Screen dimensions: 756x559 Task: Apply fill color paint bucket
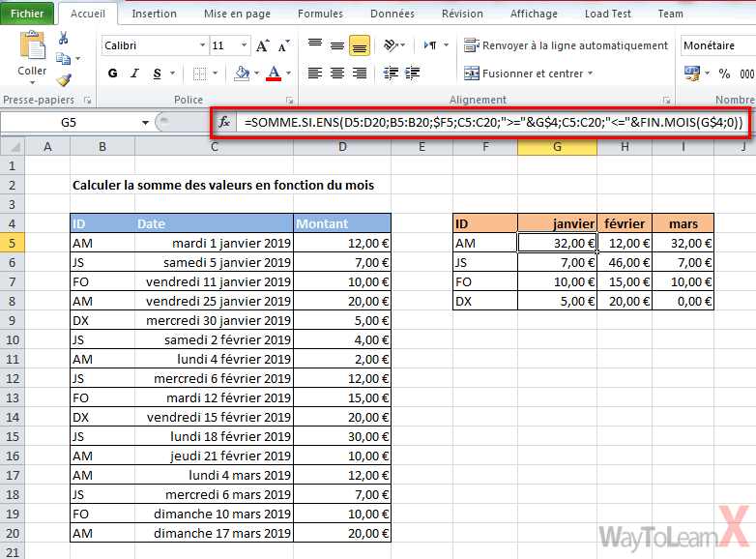coord(242,74)
